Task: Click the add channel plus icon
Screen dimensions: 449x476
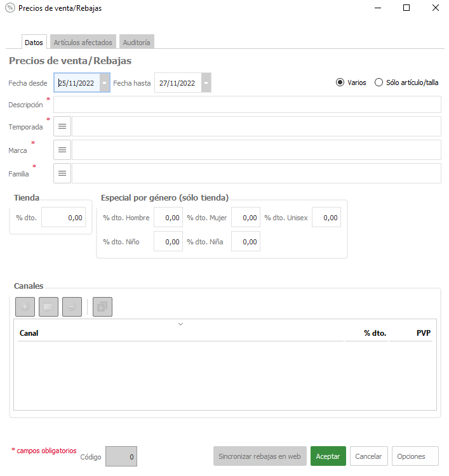Action: (x=25, y=307)
